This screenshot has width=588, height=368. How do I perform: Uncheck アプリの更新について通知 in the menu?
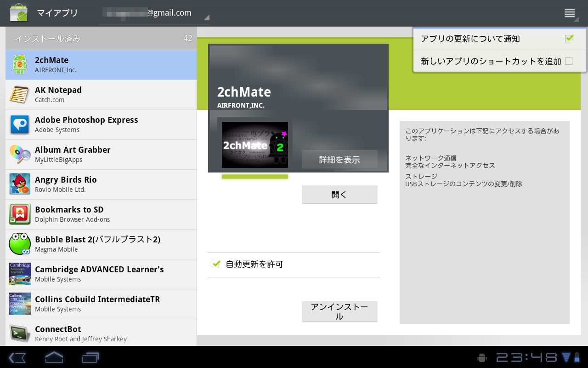[570, 39]
